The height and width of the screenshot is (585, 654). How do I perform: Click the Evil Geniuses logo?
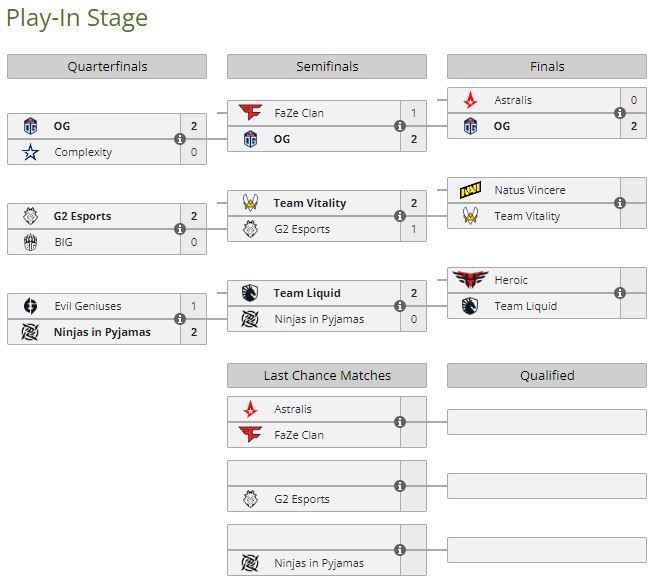click(30, 306)
